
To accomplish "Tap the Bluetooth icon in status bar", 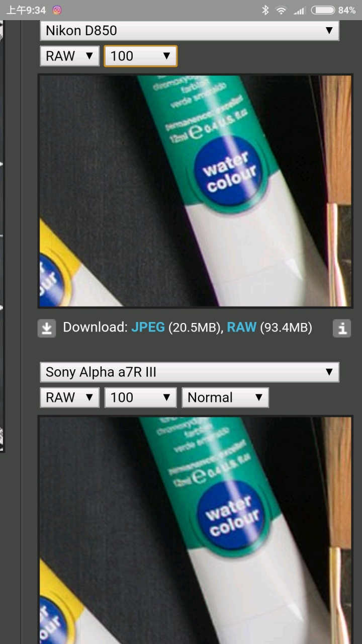I will [265, 10].
